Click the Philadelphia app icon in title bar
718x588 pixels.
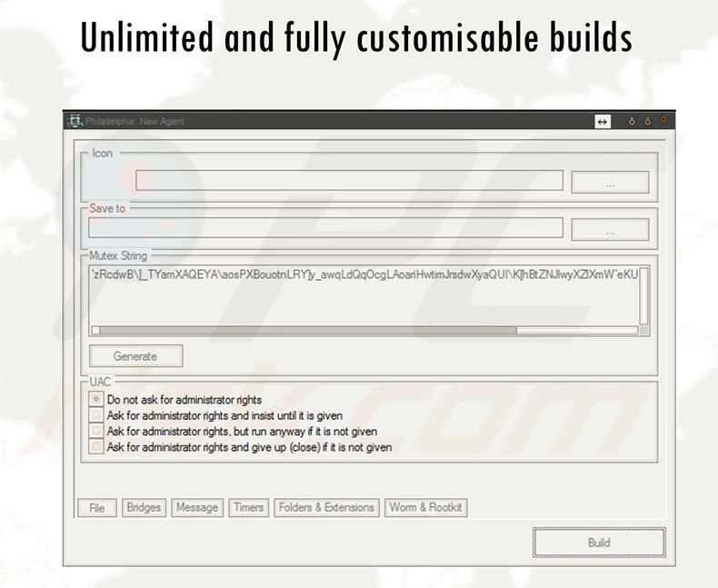75,122
